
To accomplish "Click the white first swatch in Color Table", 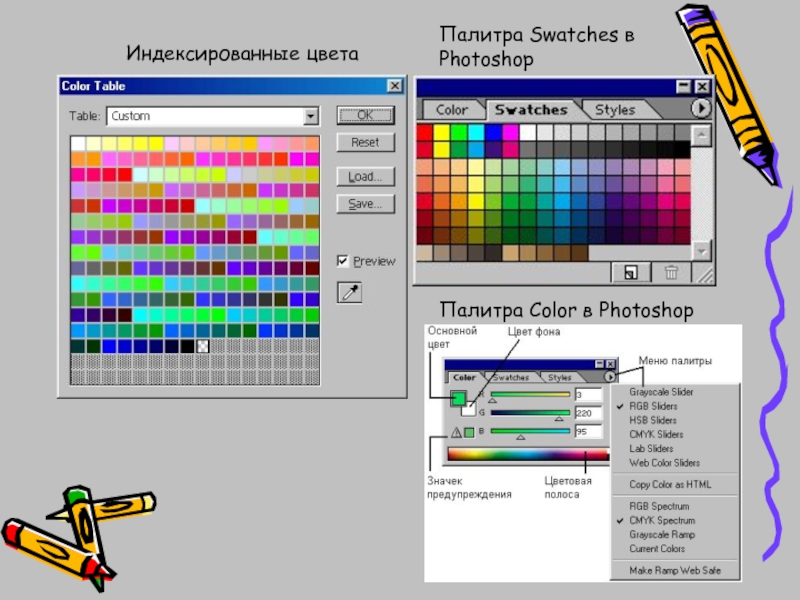I will [78, 143].
